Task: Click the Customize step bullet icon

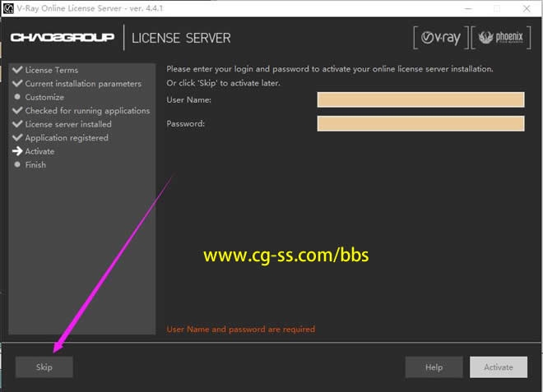Action: [x=17, y=97]
